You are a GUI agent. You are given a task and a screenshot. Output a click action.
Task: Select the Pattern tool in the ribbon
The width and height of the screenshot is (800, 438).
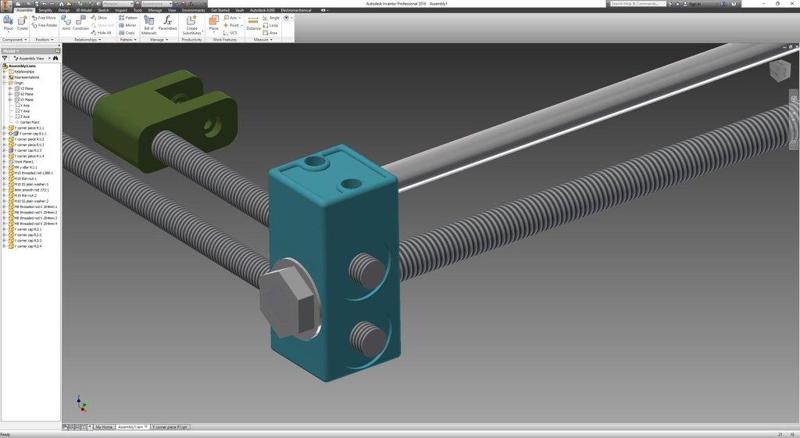(128, 18)
